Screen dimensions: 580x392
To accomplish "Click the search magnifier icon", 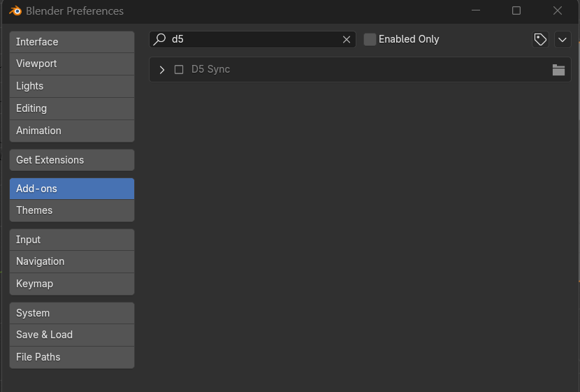I will pos(160,39).
